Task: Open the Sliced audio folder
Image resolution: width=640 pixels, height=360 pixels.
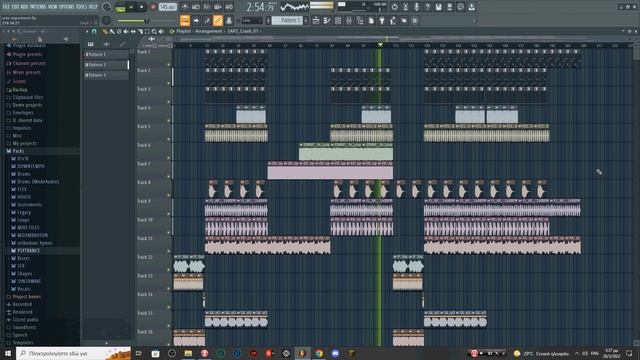Action: pos(25,320)
